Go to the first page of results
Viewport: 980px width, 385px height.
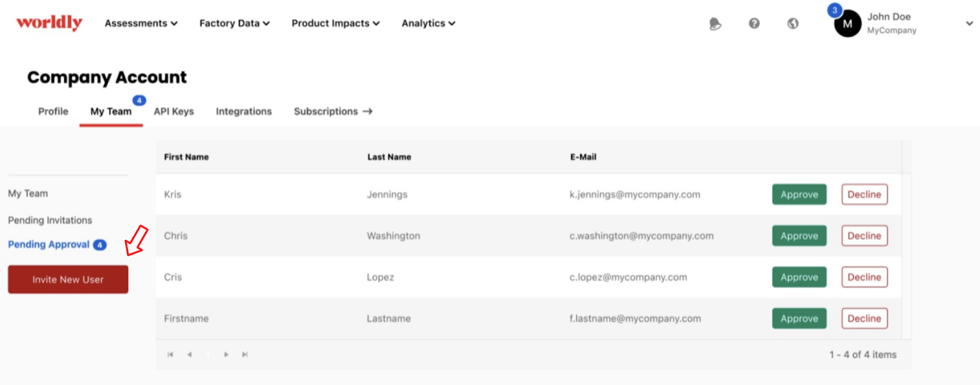(x=170, y=354)
